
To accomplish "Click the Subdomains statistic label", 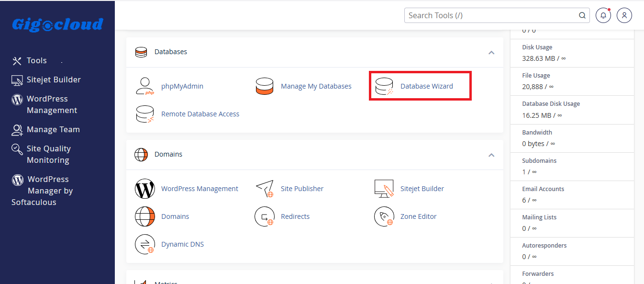I will coord(539,161).
